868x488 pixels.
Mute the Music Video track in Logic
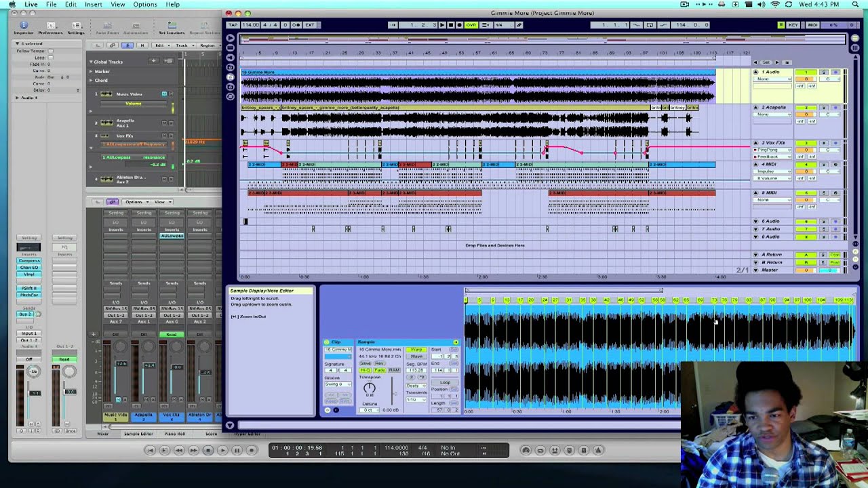[x=165, y=94]
